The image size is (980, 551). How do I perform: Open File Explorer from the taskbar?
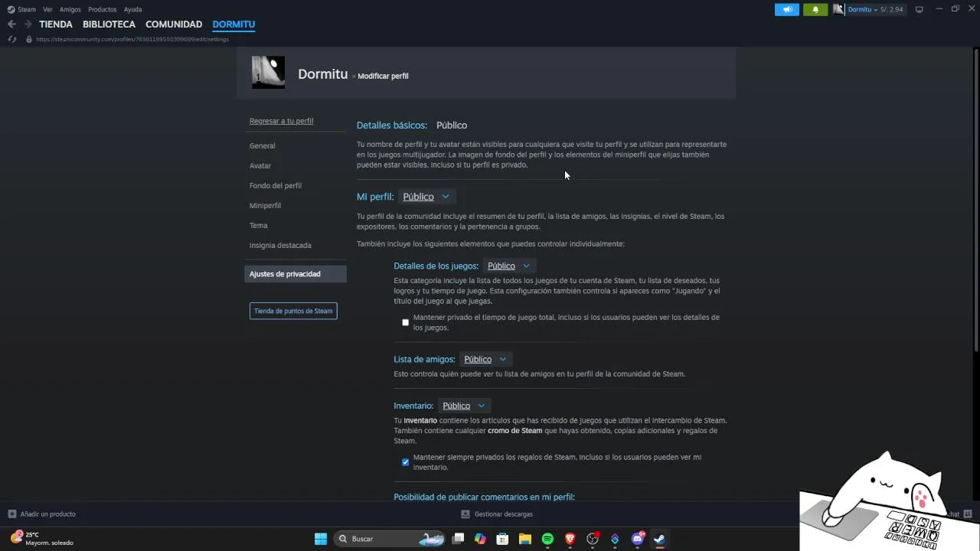(x=525, y=539)
